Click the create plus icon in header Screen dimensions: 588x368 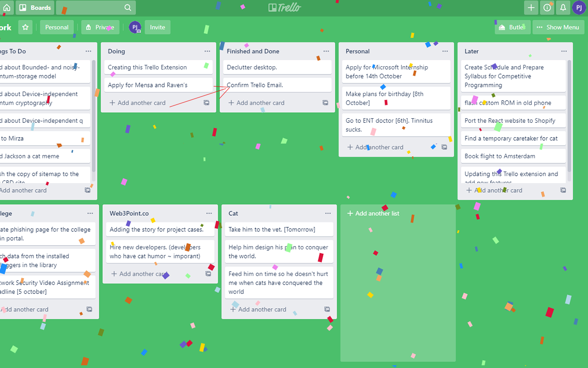[x=531, y=7]
